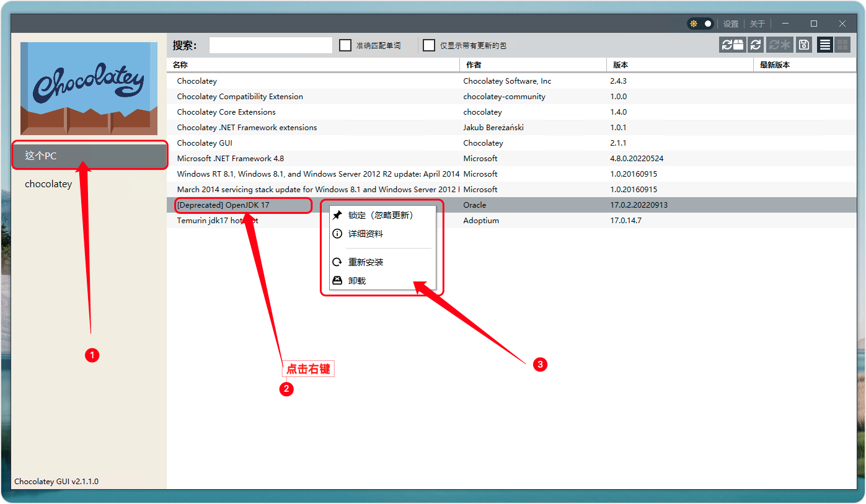Select Temurin jdk17 hotspot package row
866x504 pixels.
(511, 220)
